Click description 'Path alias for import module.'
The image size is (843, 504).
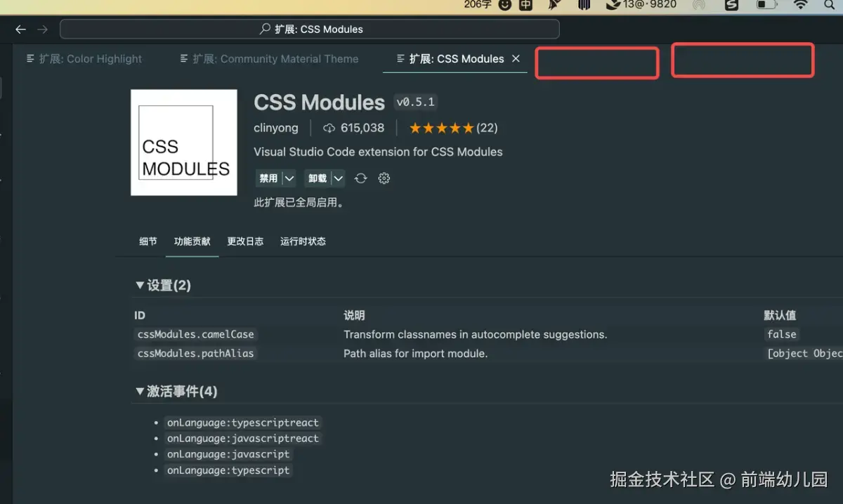415,353
